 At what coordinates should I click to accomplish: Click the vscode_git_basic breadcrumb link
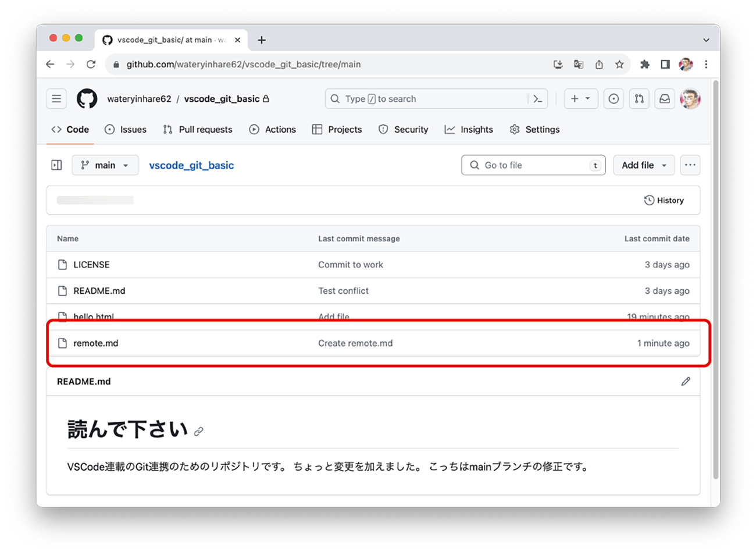coord(191,165)
